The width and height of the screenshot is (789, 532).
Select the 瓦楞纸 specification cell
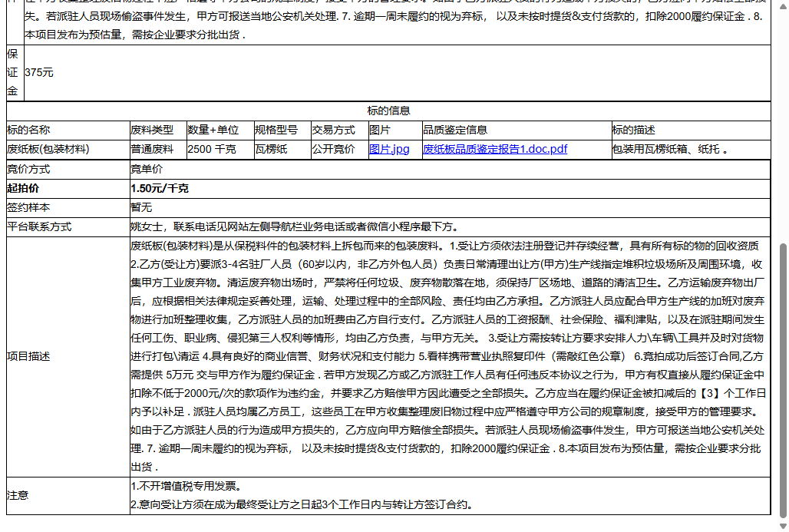pos(271,150)
